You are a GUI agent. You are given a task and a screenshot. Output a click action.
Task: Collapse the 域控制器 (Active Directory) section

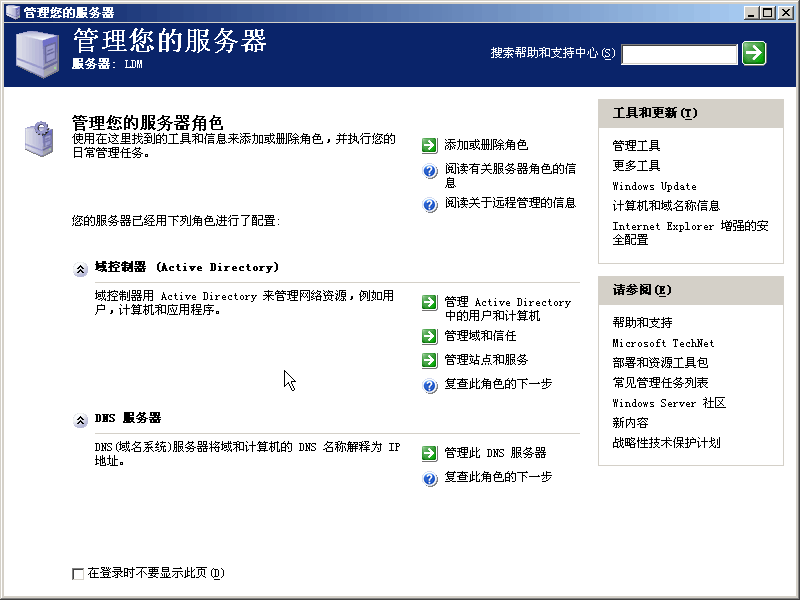click(80, 269)
